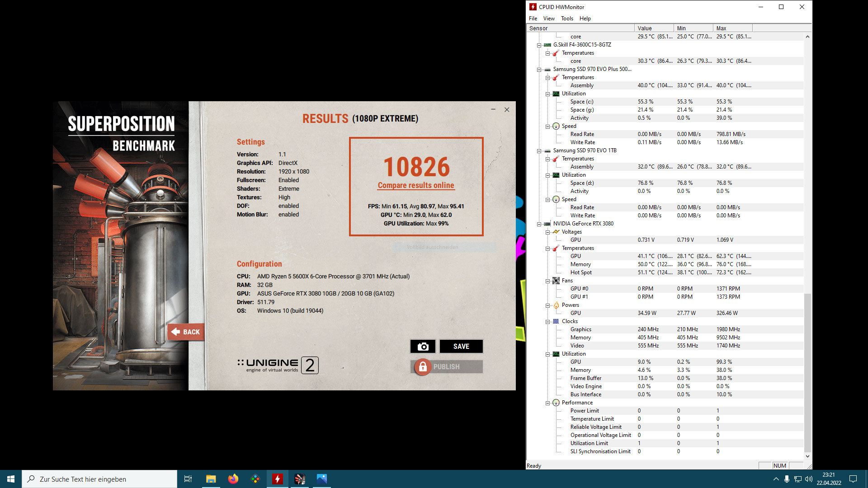Click the Fans icon under NVIDIA GeForce RTX 3080
Screen dimensions: 868x488
556,281
